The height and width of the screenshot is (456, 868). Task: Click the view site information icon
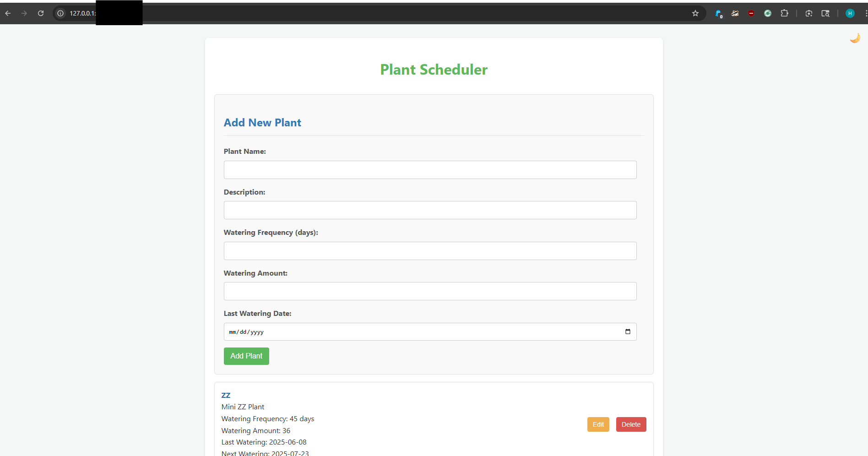point(60,13)
